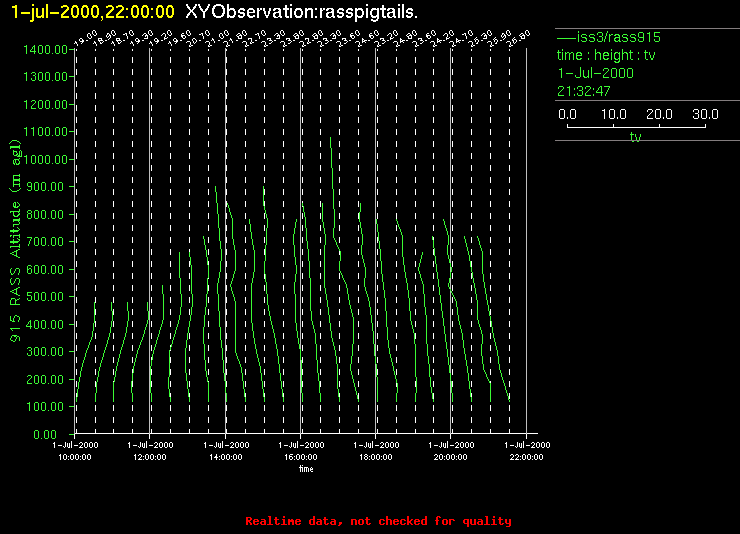This screenshot has width=740, height=534.
Task: Click the '600.00' altitude tick label
Action: [x=47, y=269]
